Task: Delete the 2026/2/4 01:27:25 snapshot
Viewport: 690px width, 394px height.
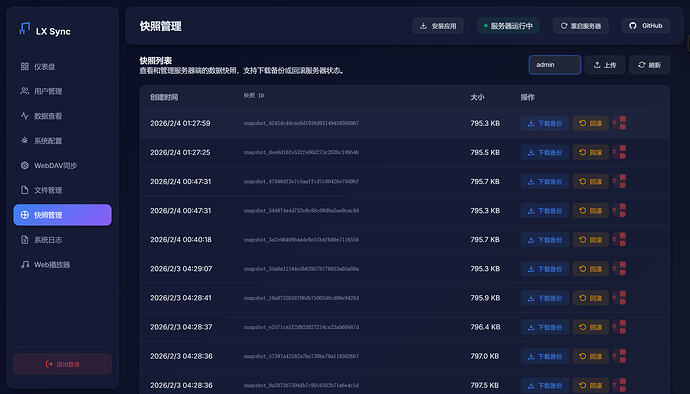Action: 619,152
